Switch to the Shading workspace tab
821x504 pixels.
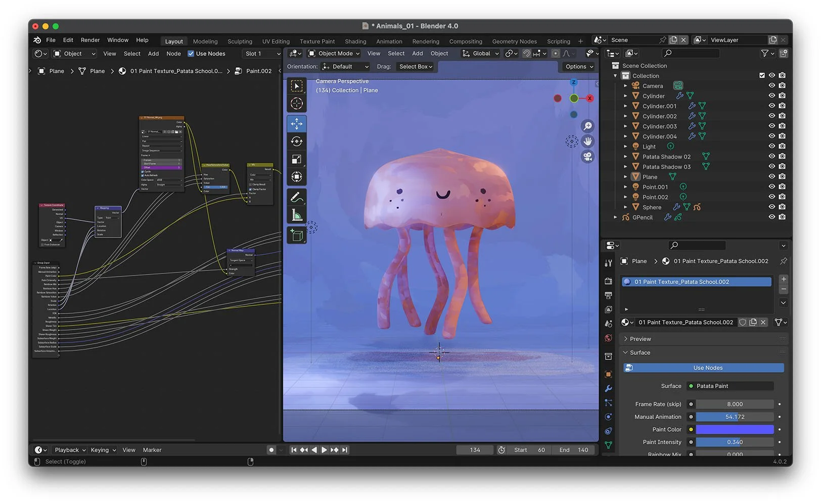(x=355, y=41)
